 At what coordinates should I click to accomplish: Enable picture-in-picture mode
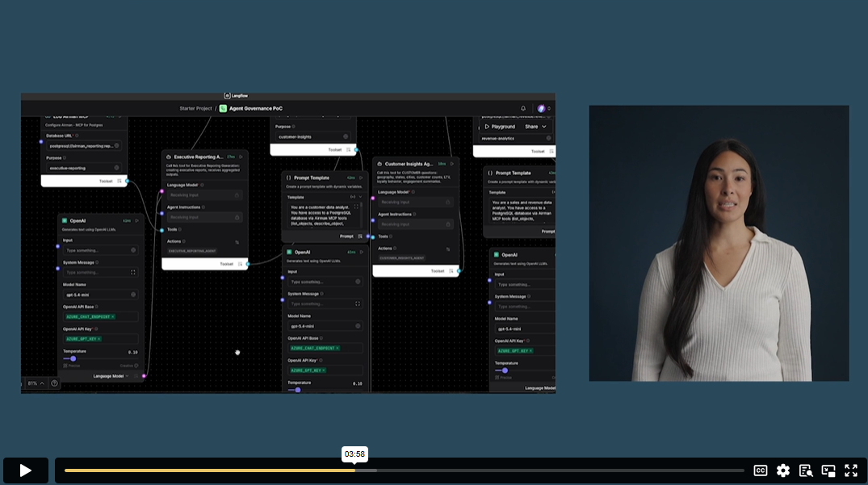point(828,470)
